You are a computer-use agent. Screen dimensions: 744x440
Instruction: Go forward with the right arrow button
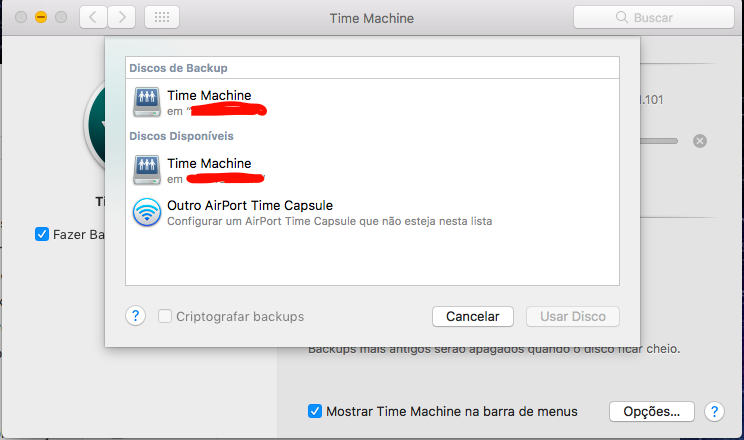coord(122,17)
